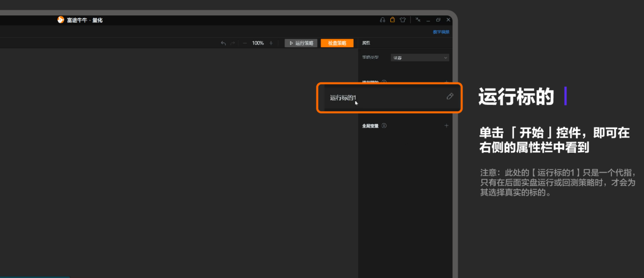Show info tooltip next to 全局变量
Viewport: 644px width, 278px height.
384,125
